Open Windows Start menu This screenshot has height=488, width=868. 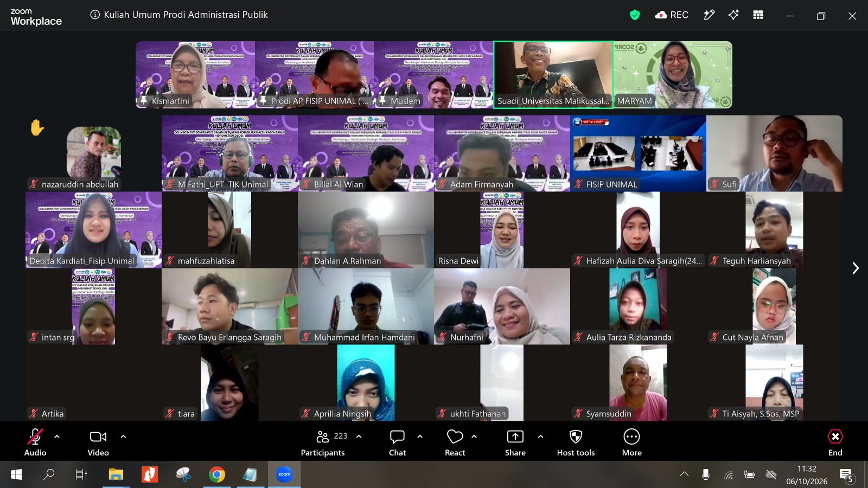pyautogui.click(x=16, y=475)
